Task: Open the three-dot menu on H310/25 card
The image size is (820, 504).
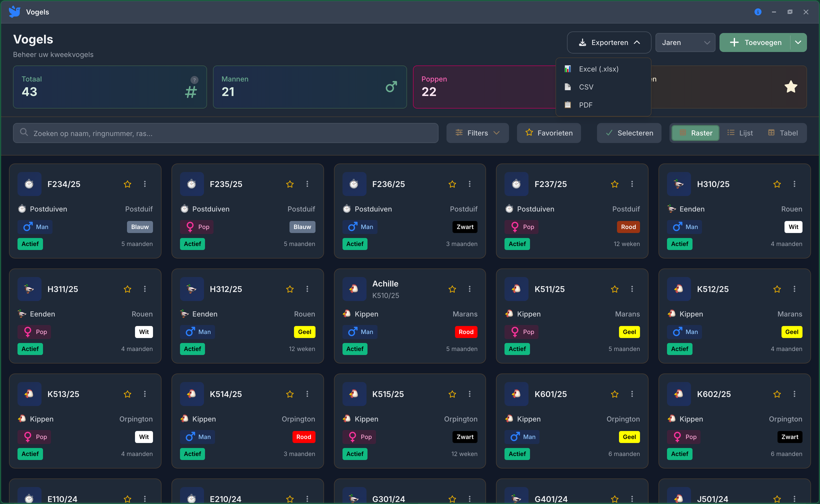Action: (x=794, y=184)
